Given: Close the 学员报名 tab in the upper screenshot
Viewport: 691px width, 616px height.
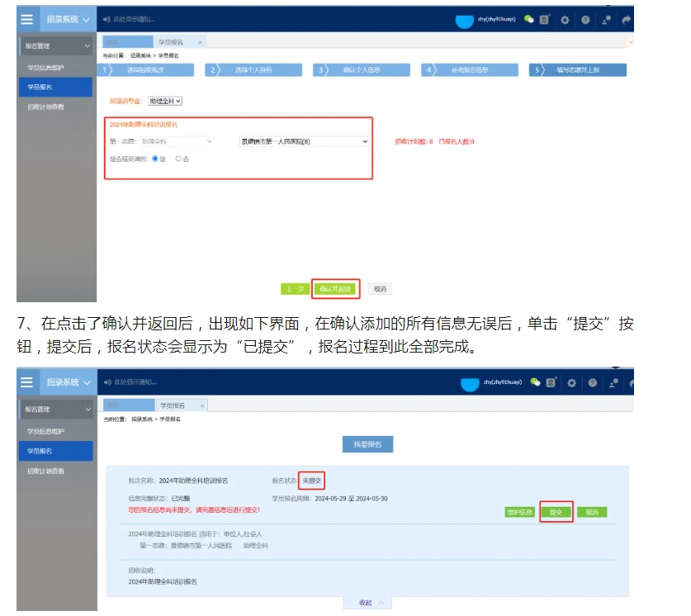Looking at the screenshot, I should tap(200, 41).
